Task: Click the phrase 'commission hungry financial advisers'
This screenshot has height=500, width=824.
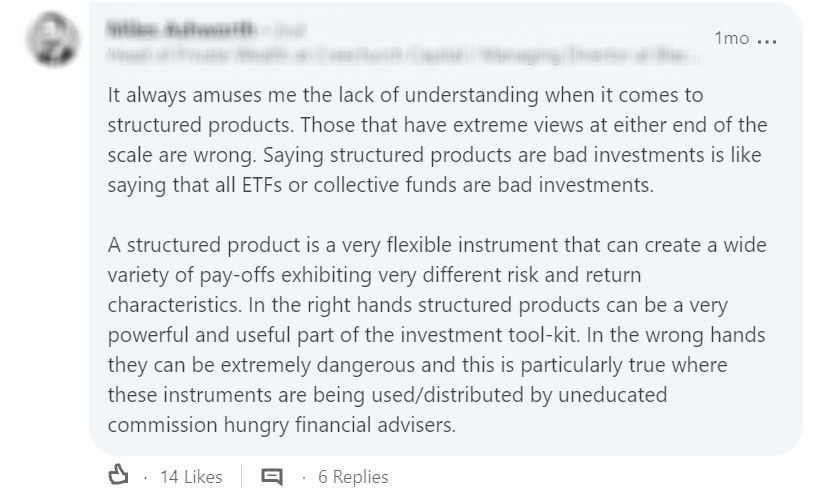Action: 280,424
